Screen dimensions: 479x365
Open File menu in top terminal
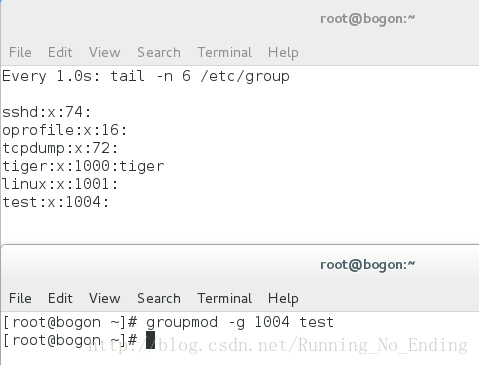pyautogui.click(x=20, y=52)
